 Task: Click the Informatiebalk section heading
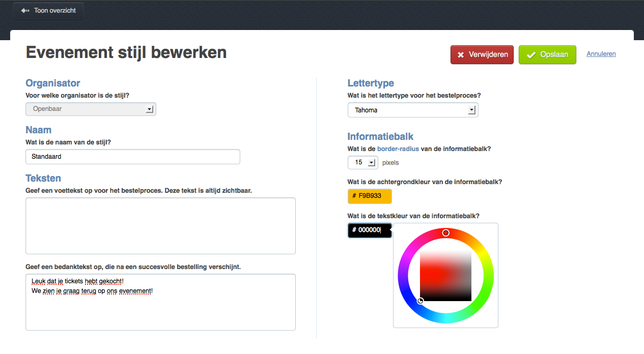pos(381,136)
